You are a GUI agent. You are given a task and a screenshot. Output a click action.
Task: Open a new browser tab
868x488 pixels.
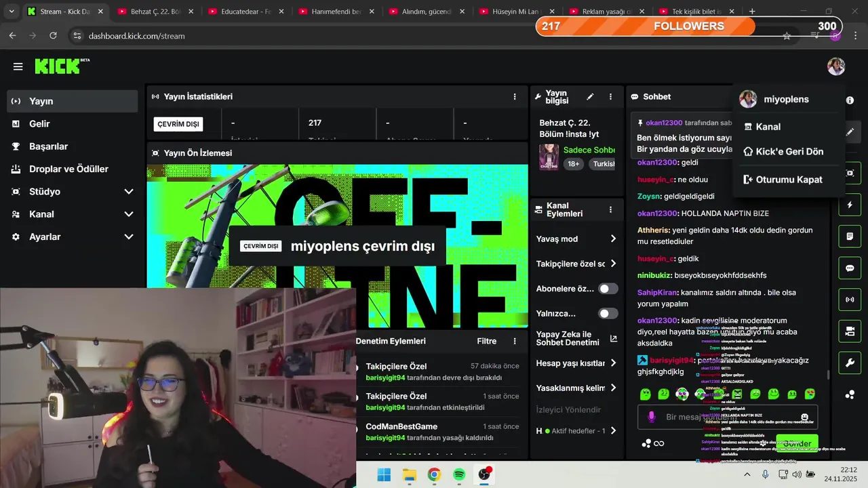click(752, 12)
